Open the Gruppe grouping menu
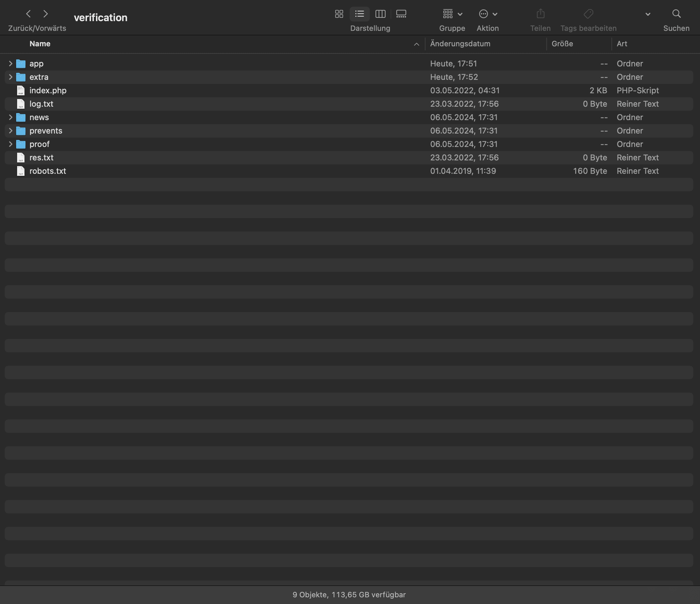The width and height of the screenshot is (700, 604). click(452, 14)
